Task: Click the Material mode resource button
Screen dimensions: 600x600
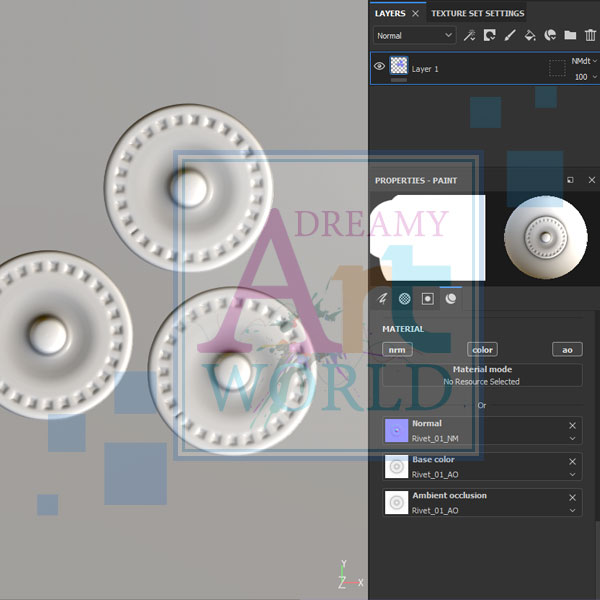Action: (x=482, y=376)
